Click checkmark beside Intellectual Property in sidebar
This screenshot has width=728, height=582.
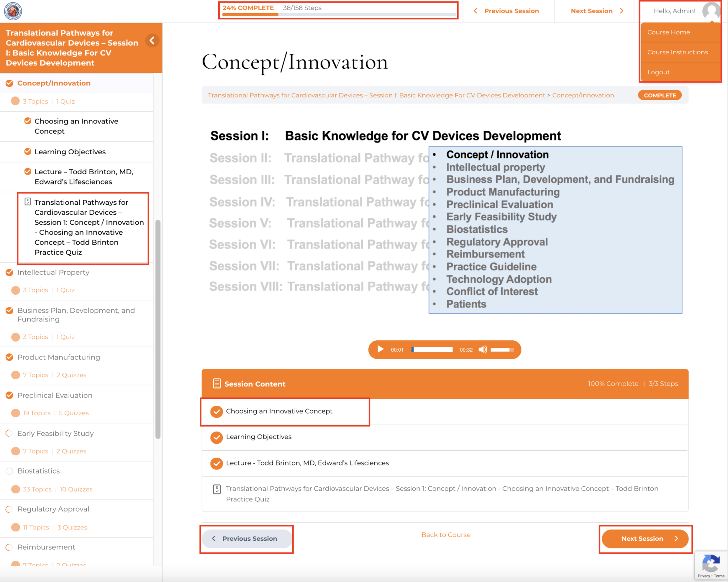[x=10, y=272]
